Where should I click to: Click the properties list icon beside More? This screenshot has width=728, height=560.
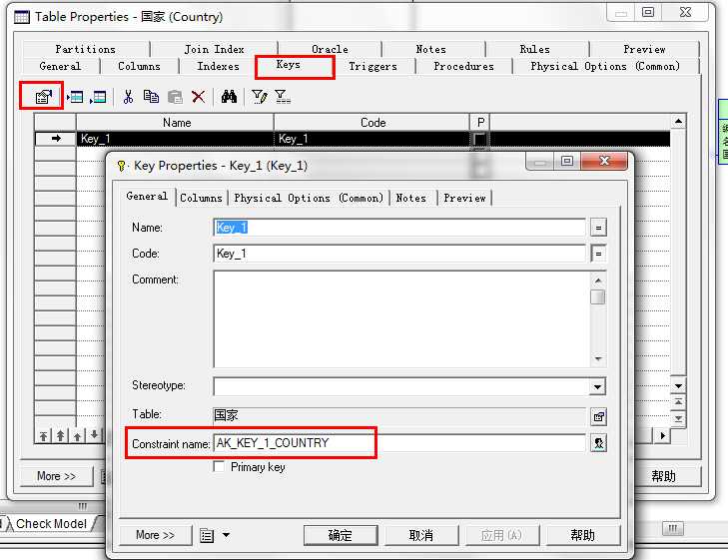tap(207, 536)
